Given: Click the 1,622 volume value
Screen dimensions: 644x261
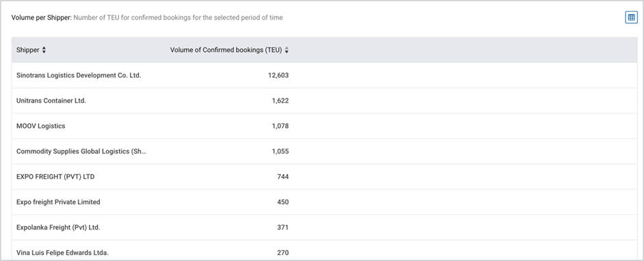Looking at the screenshot, I should pos(280,101).
